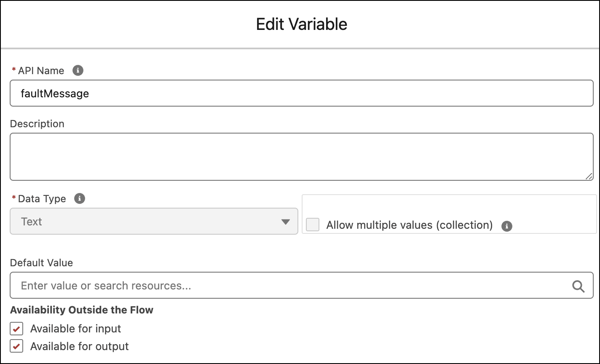Click info icon beside Allow multiple values
This screenshot has width=600, height=364.
507,226
